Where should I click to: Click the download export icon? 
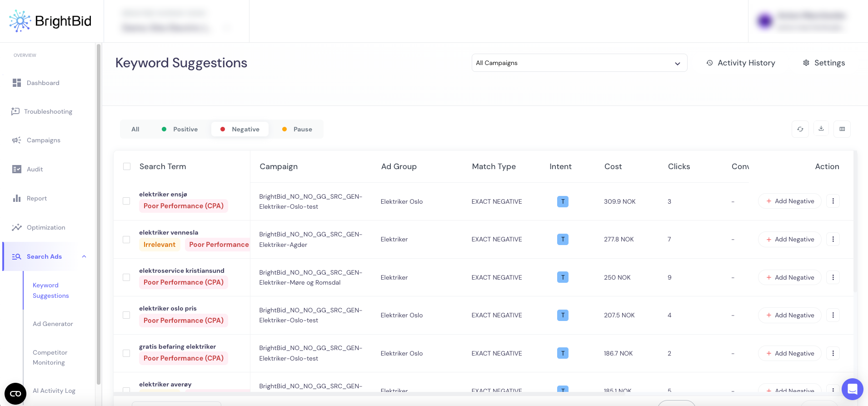[x=821, y=129]
